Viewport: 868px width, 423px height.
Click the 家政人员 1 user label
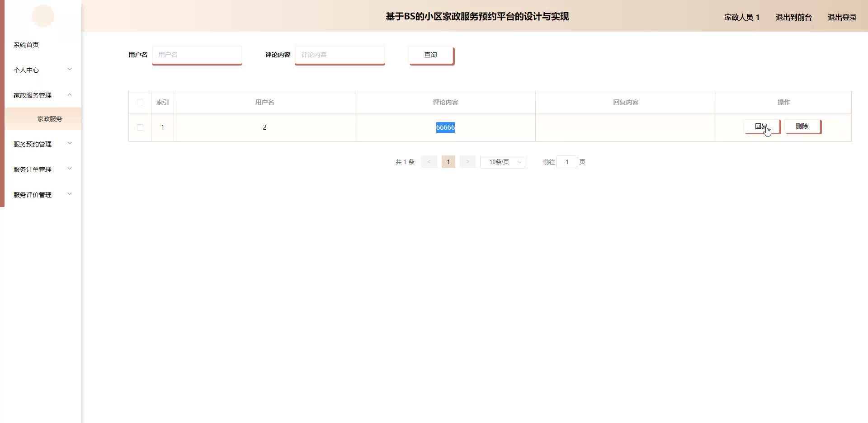[x=742, y=17]
